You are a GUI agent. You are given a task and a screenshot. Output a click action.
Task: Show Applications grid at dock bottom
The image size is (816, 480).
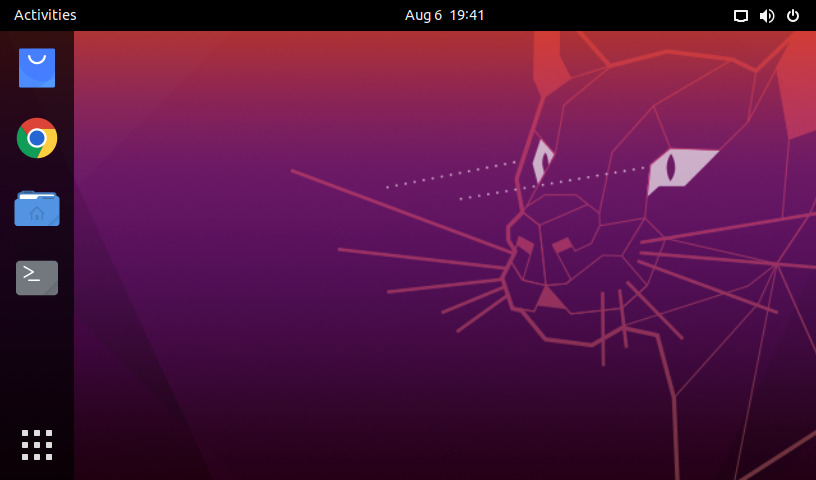click(x=37, y=444)
